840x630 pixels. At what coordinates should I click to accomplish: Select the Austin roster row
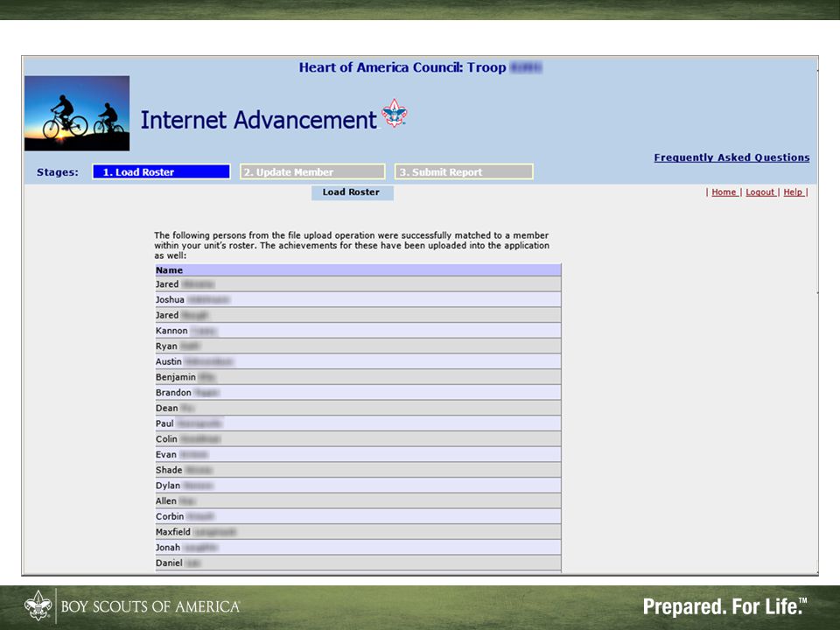(358, 361)
